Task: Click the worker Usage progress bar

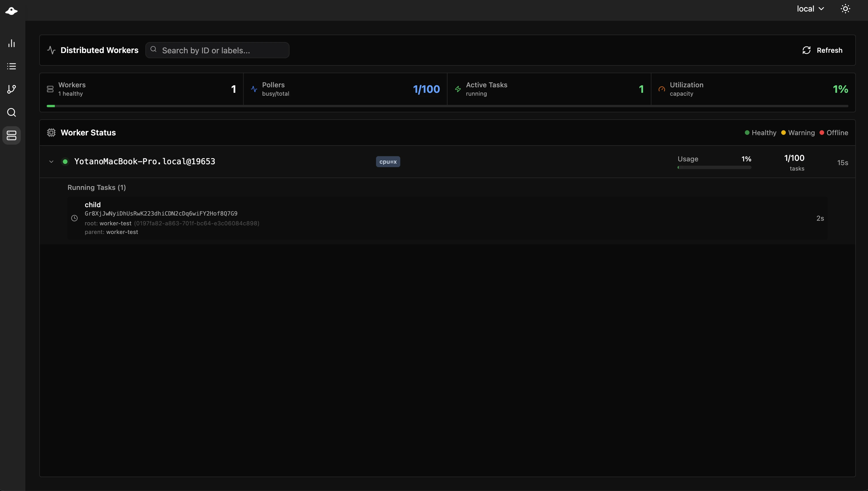Action: (714, 167)
